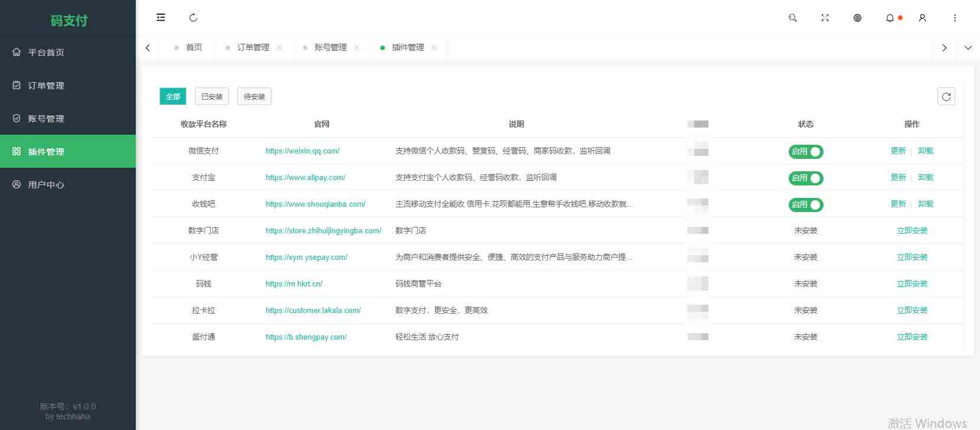Close the 账号管理 tab
Screen dimensions: 980x430
pyautogui.click(x=357, y=48)
